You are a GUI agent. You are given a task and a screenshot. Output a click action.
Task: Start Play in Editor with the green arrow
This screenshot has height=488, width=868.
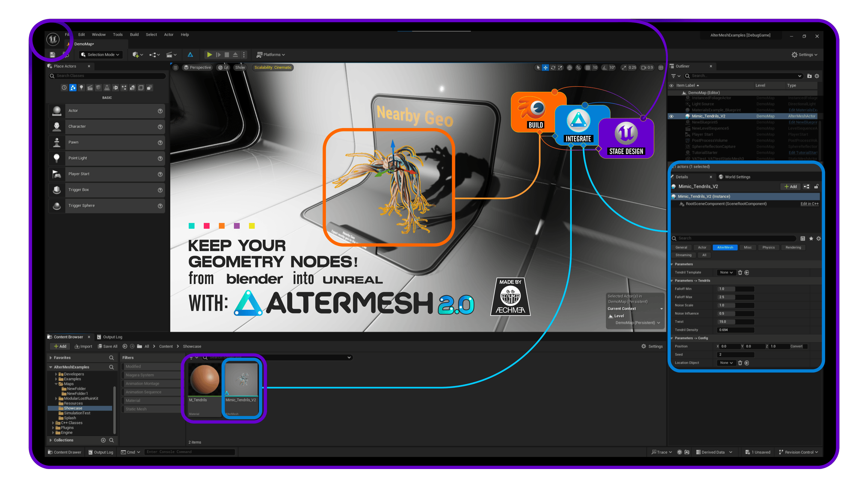point(210,55)
